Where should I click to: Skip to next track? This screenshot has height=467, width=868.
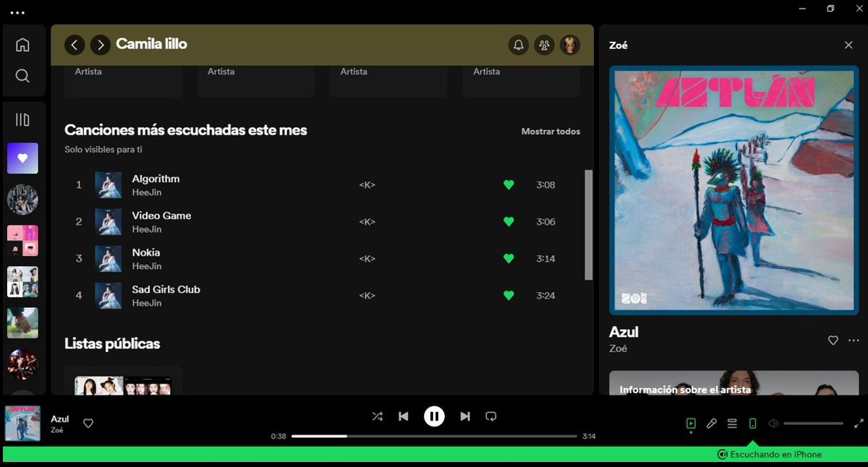(x=465, y=416)
